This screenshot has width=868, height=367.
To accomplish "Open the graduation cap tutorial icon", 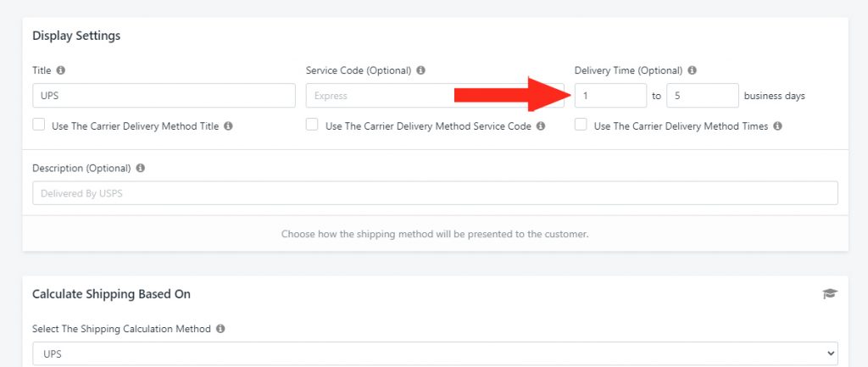I will (x=829, y=294).
